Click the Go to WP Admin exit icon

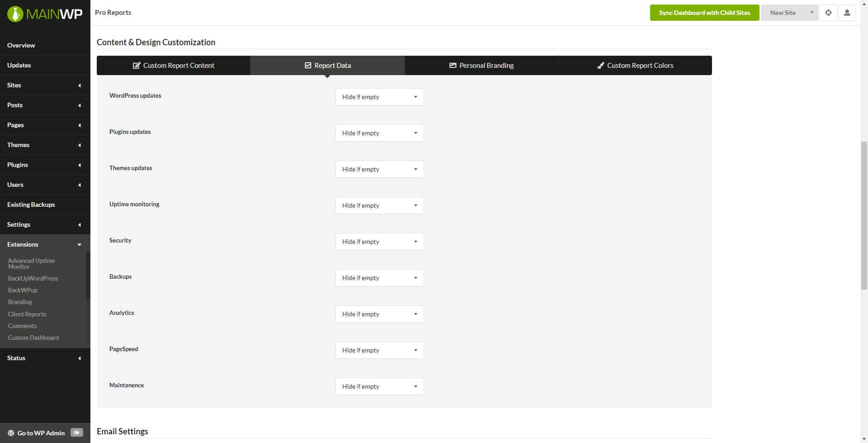pyautogui.click(x=77, y=433)
